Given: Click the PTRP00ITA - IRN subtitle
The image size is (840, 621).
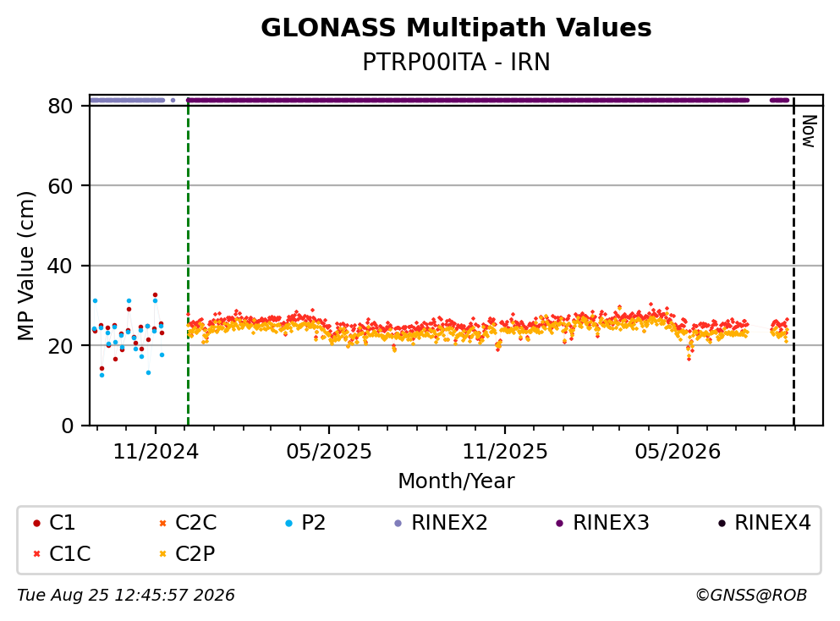Looking at the screenshot, I should (x=457, y=62).
